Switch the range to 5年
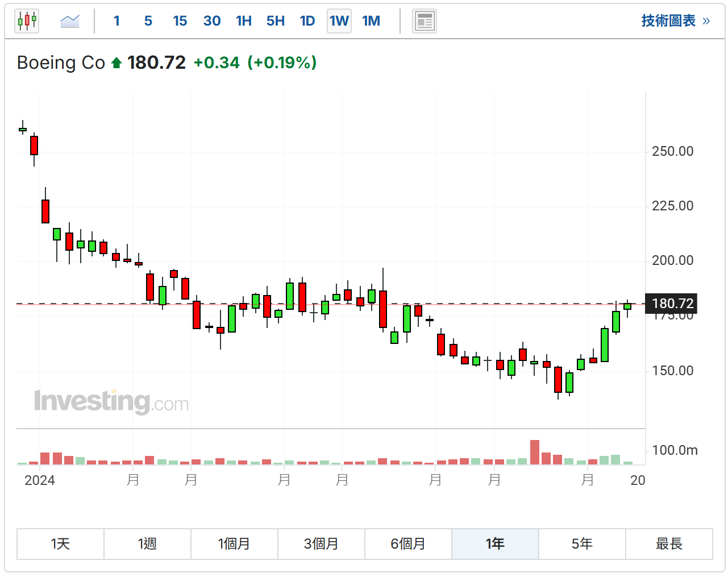The height and width of the screenshot is (577, 728). tap(582, 544)
